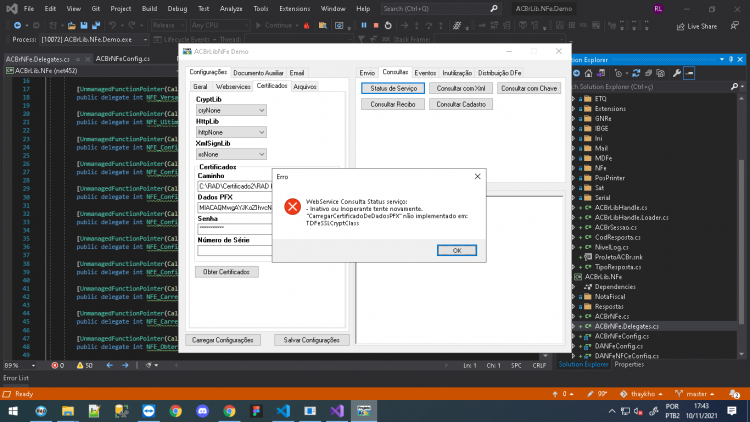750x422 pixels.
Task: Click OK in the Erro dialog
Action: 457,250
